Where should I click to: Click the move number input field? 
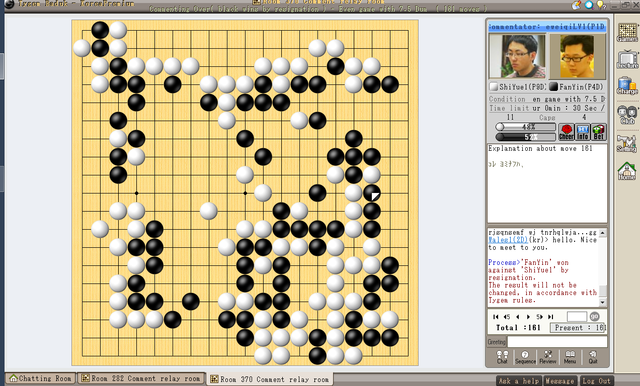click(577, 316)
